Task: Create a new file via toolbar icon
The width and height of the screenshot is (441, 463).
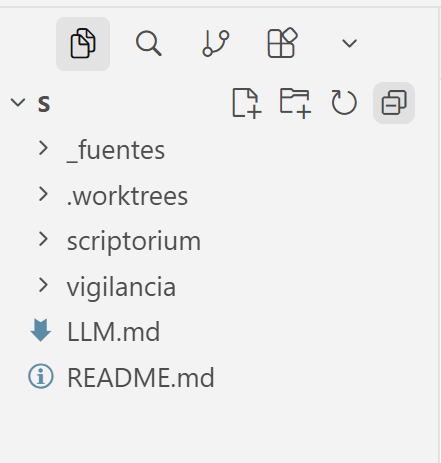Action: [x=246, y=103]
